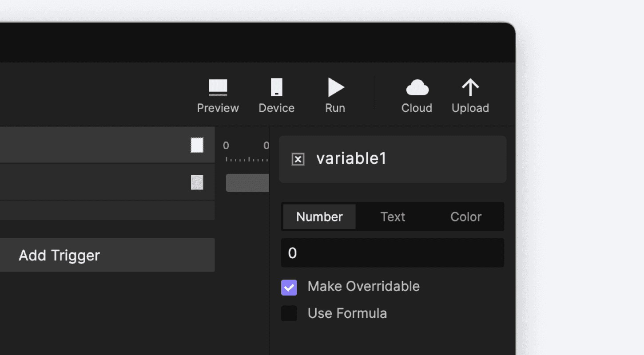Viewport: 644px width, 355px height.
Task: Click the Upload label
Action: tap(470, 108)
